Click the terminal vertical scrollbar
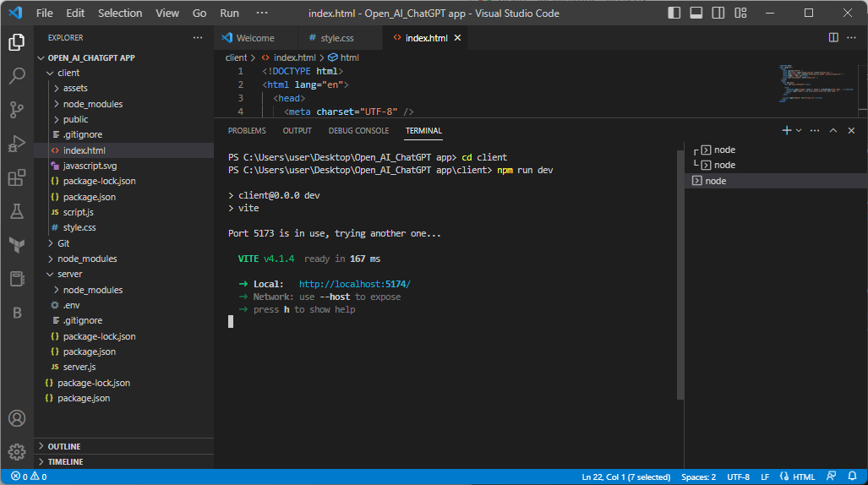 coord(680,274)
